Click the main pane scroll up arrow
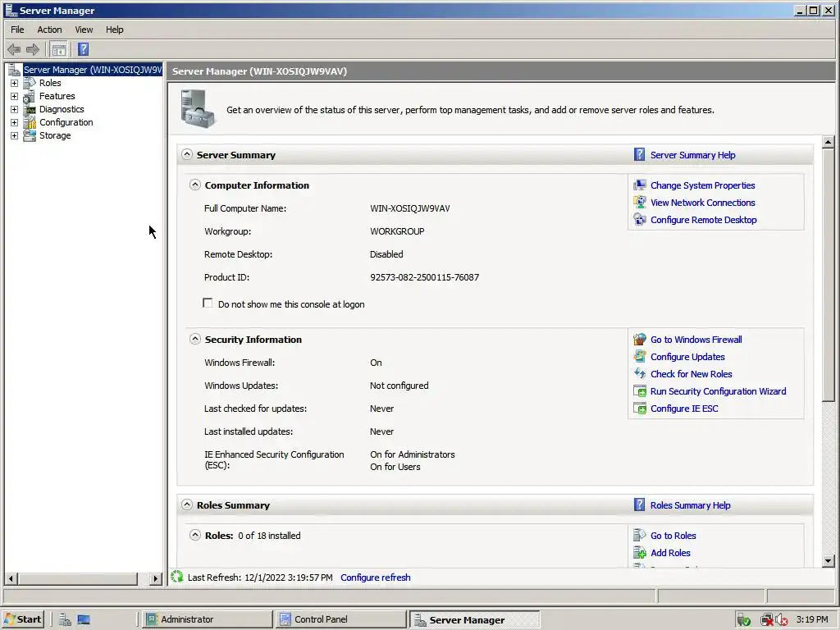 [829, 143]
